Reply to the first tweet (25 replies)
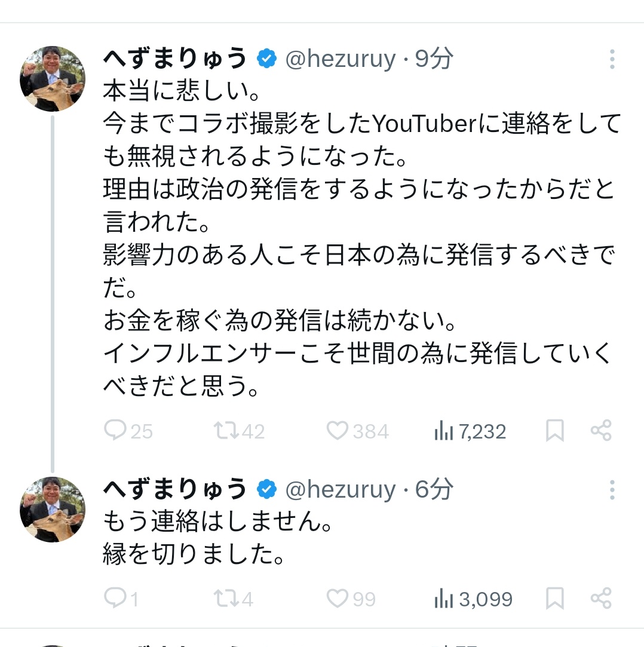This screenshot has height=647, width=644. (x=114, y=431)
